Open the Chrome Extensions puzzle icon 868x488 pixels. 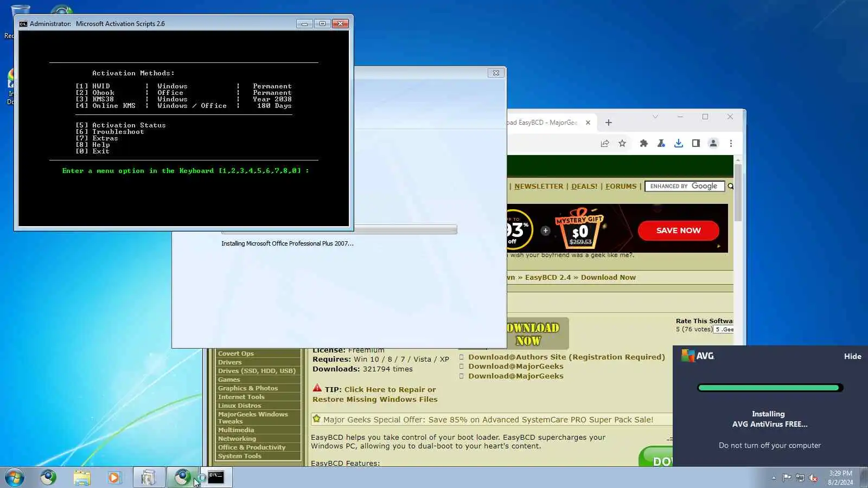click(x=644, y=143)
